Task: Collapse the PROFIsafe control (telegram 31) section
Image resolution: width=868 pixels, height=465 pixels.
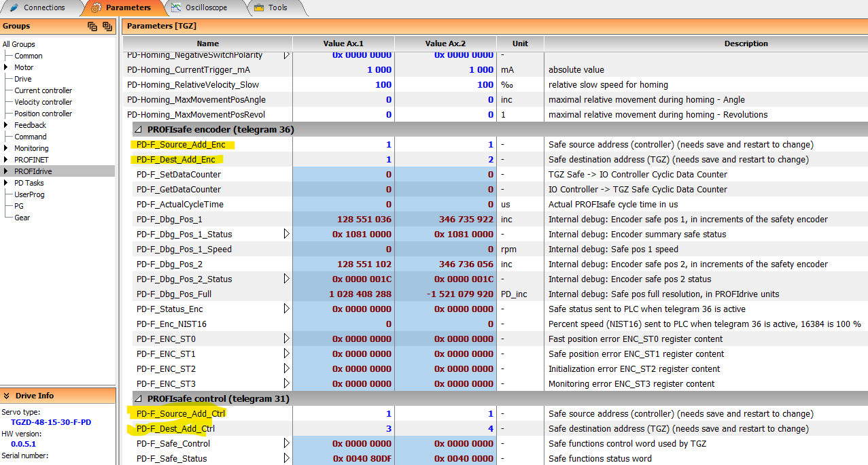Action: click(x=137, y=398)
